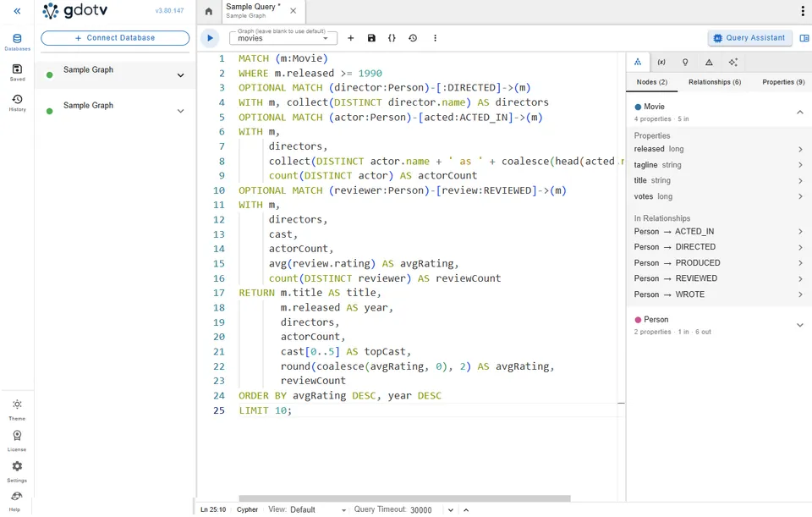
Task: Open Person → DIRECTED relationship
Action: (x=719, y=247)
